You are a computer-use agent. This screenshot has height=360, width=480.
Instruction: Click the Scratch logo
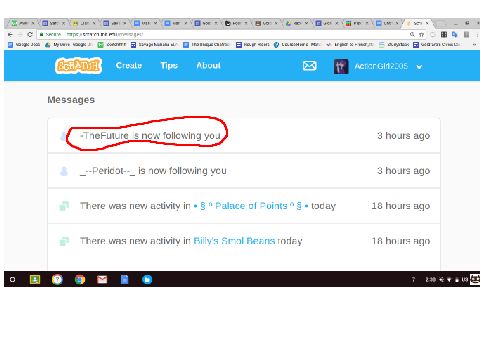pos(78,66)
